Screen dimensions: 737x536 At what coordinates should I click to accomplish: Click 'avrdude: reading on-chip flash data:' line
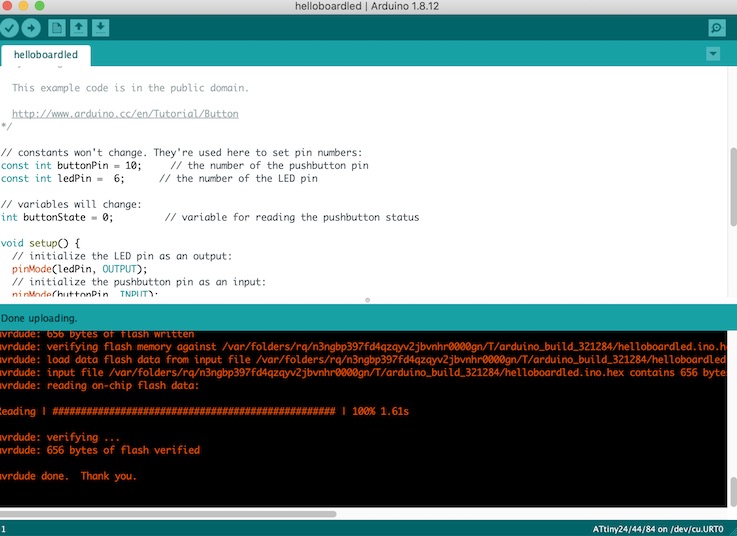tap(99, 386)
